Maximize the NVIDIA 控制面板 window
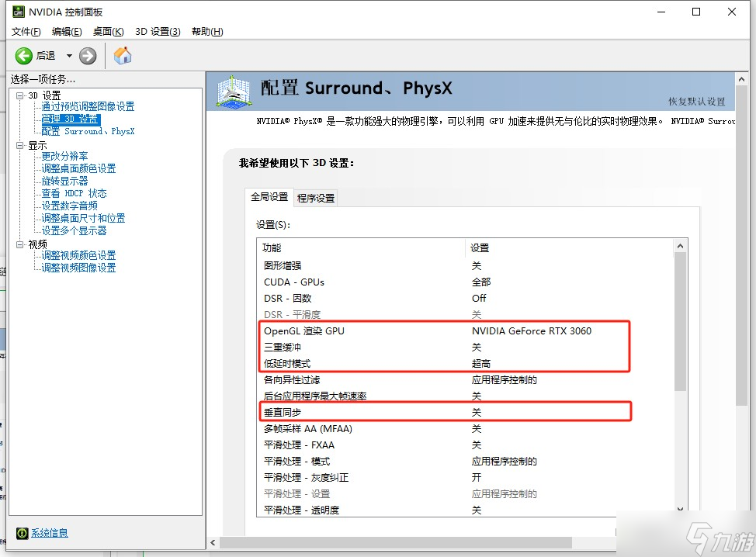 (x=696, y=12)
